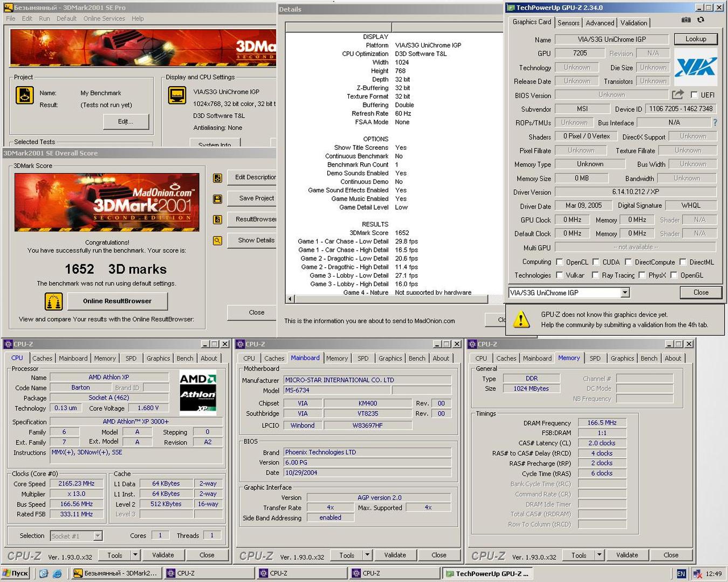This screenshot has height=582, width=728.
Task: Click the Online ResultBrowser yellow icon
Action: pos(53,301)
